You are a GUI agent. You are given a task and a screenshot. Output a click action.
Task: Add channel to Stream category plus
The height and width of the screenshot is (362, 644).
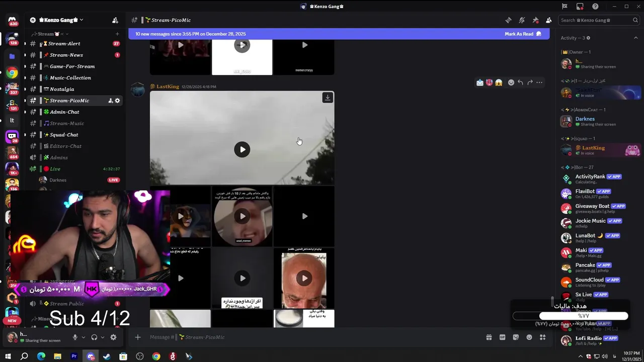tap(117, 34)
